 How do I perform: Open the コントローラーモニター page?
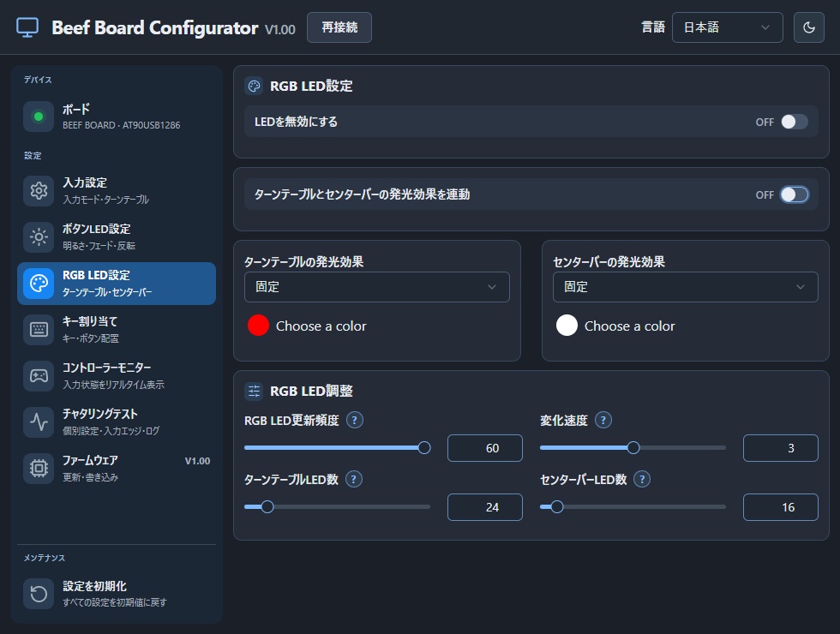[x=117, y=376]
